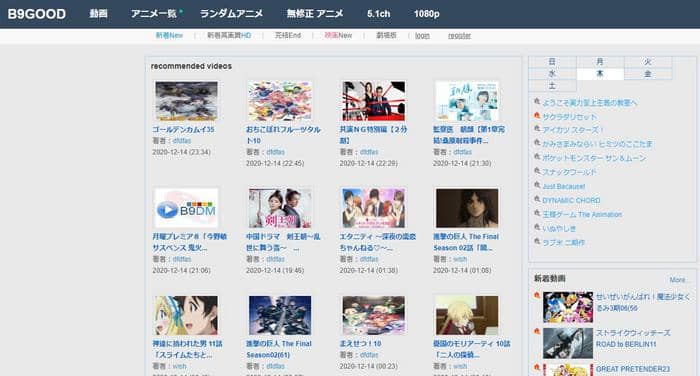
Task: Open ポケットモンスター サン&ムーン link
Action: pos(594,158)
